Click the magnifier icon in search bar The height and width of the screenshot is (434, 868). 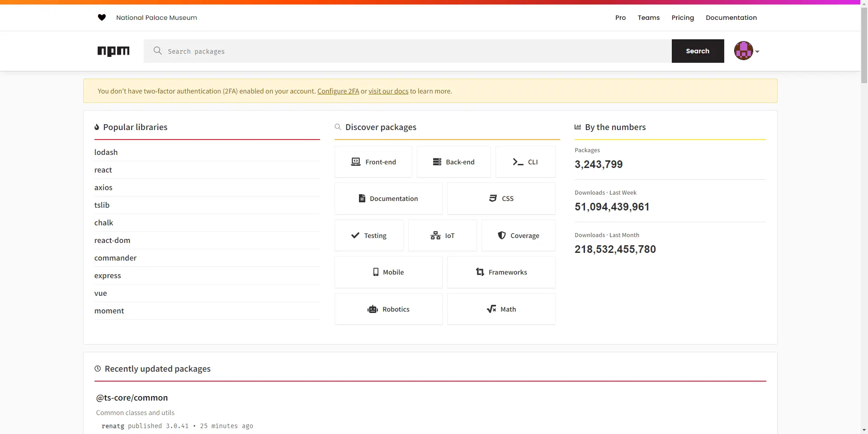coord(157,51)
